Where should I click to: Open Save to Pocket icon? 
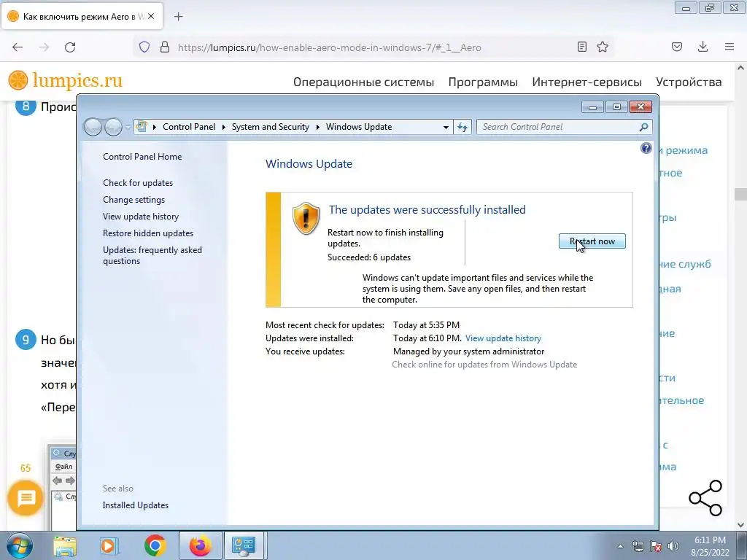677,47
